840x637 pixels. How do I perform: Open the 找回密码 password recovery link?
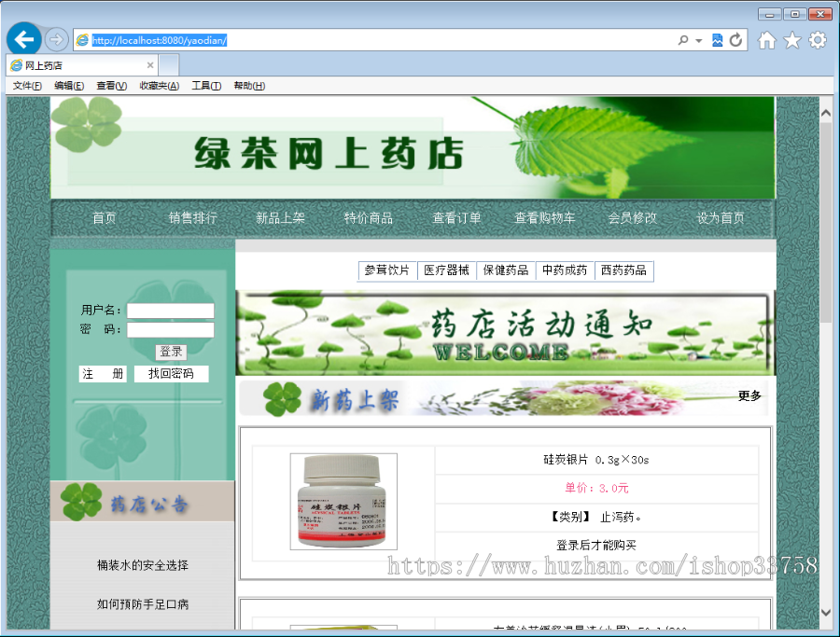[171, 373]
